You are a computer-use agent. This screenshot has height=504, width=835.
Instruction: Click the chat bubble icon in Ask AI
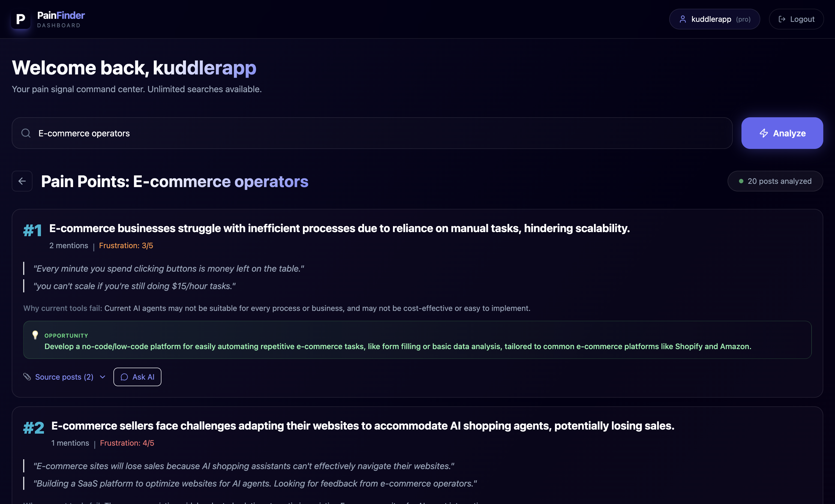coord(124,377)
